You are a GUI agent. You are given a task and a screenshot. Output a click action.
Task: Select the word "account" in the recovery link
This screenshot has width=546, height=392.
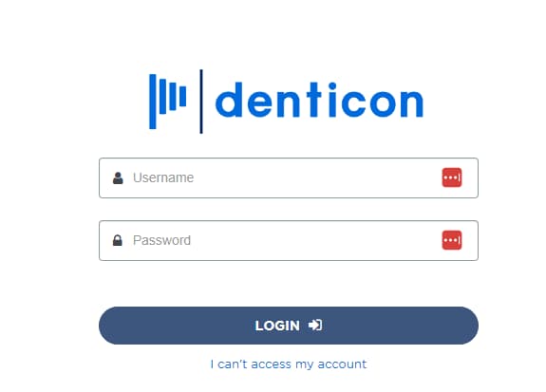coord(342,364)
